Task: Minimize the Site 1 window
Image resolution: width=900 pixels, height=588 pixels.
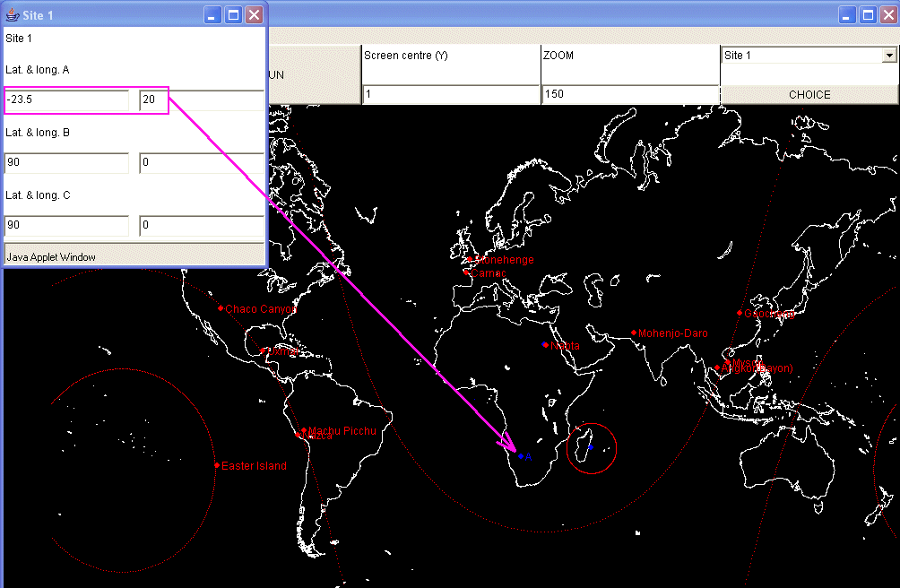Action: (213, 15)
